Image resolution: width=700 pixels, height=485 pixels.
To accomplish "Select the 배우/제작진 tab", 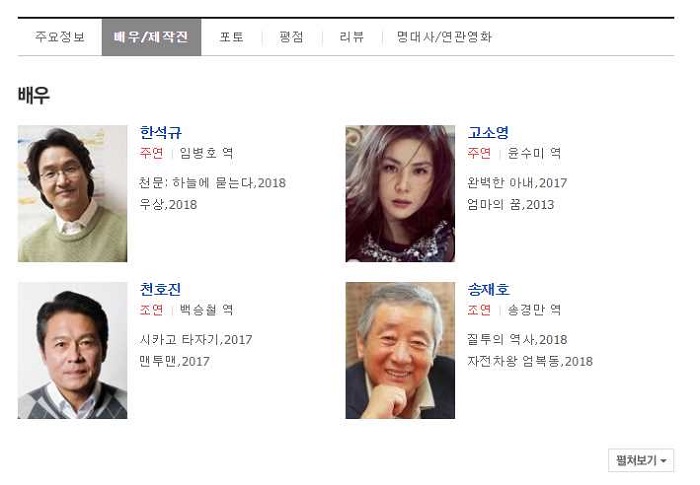I will (x=151, y=37).
